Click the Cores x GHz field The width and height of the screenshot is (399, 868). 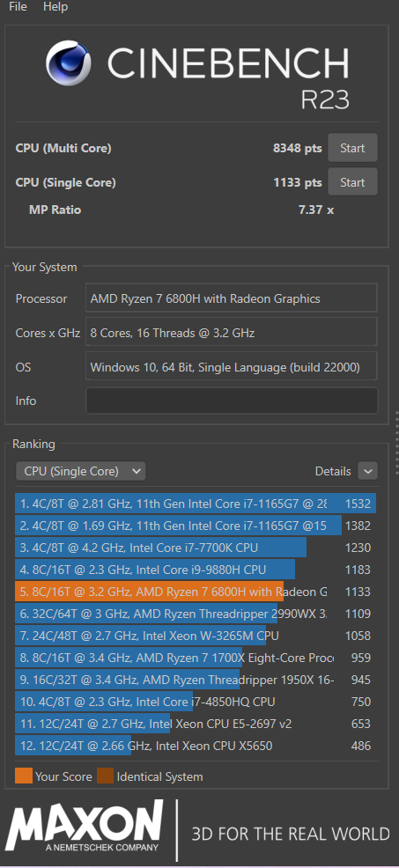pyautogui.click(x=232, y=333)
